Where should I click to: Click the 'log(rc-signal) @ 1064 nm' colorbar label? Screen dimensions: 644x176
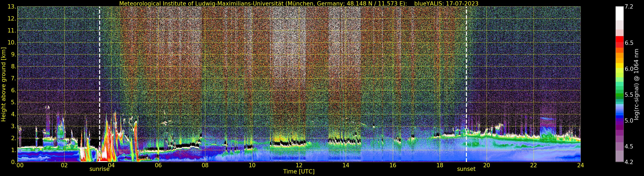click(x=637, y=84)
